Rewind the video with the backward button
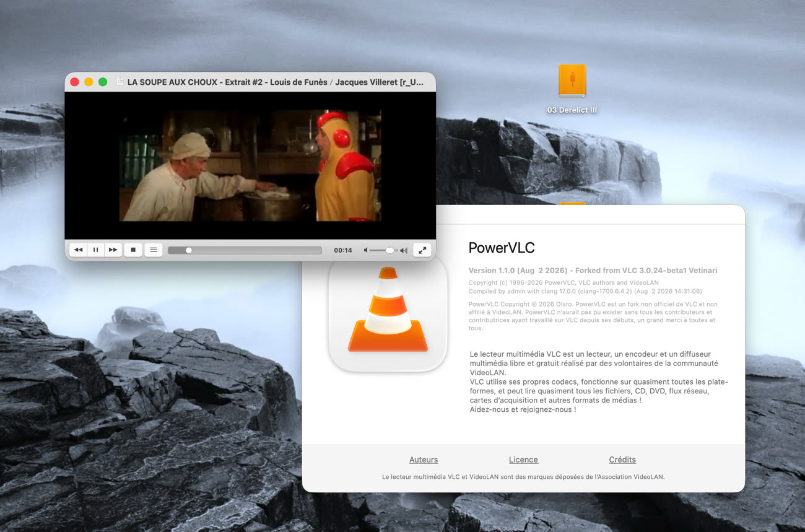This screenshot has width=805, height=532. 78,250
